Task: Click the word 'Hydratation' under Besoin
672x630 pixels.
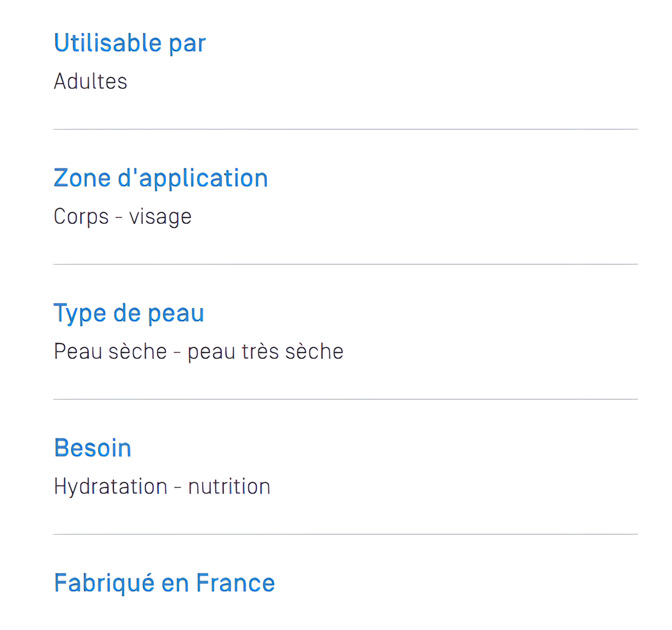Action: pos(110,487)
